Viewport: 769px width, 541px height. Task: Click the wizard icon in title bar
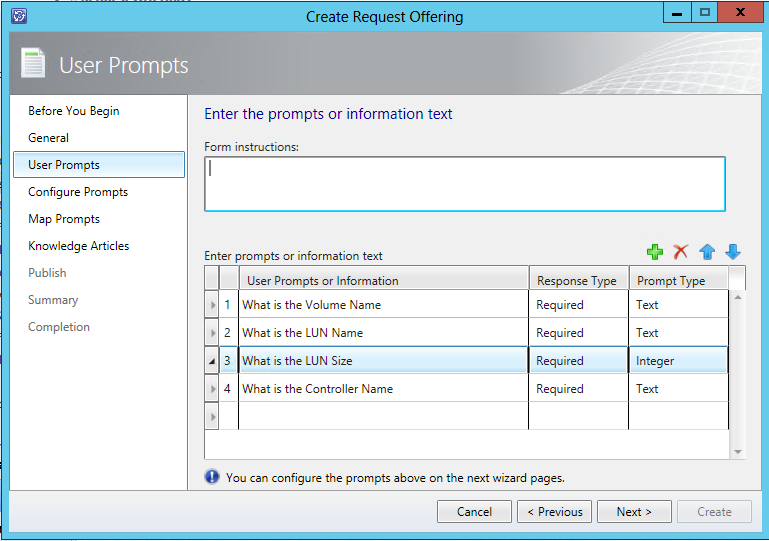[19, 16]
